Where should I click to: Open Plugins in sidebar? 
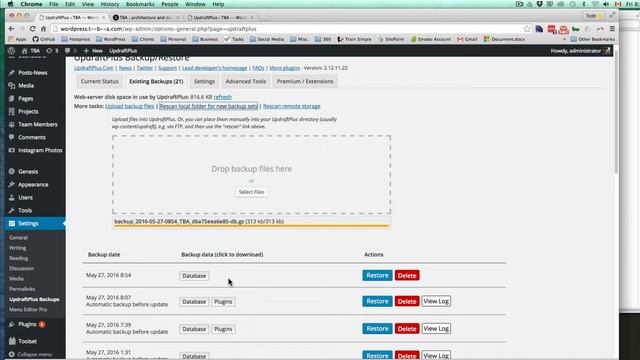pos(27,324)
